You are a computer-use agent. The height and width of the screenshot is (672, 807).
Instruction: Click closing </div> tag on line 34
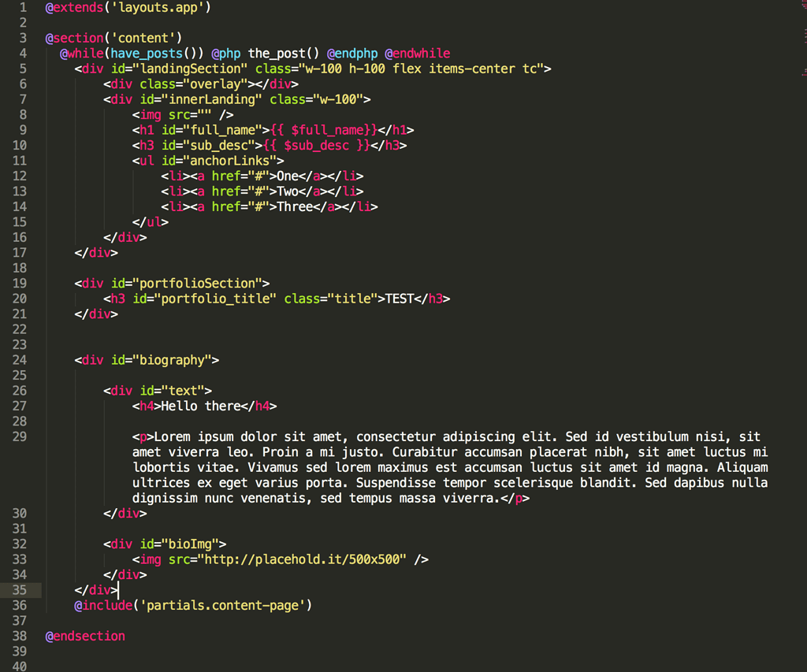[125, 575]
